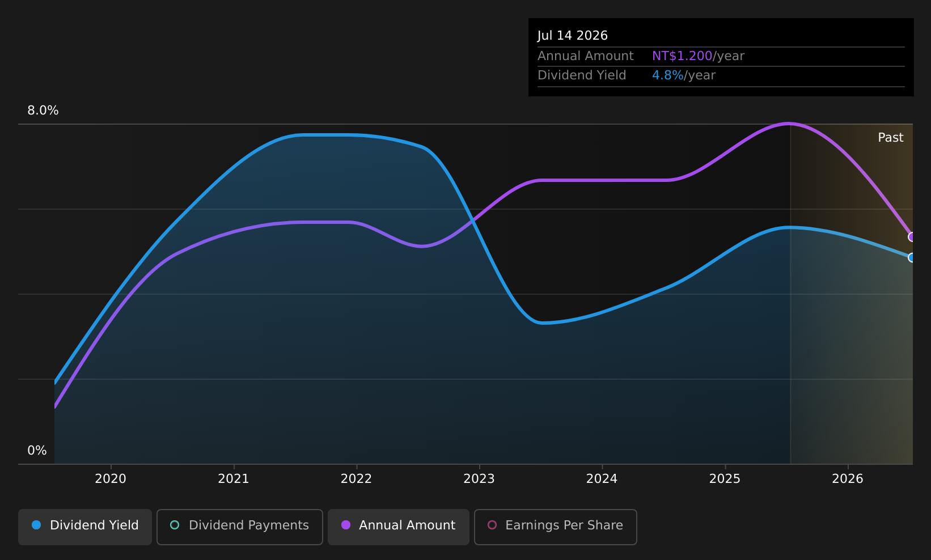Viewport: 931px width, 560px height.
Task: Toggle the Dividend Yield series
Action: 85,527
